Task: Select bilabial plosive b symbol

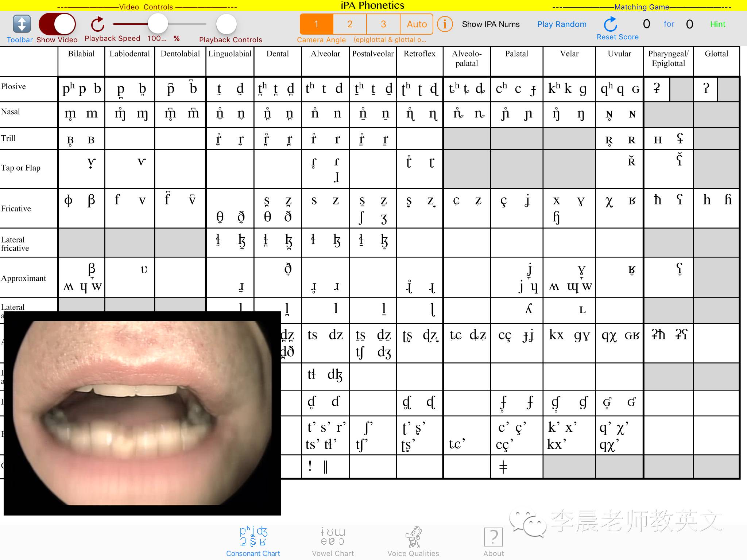Action: tap(97, 89)
